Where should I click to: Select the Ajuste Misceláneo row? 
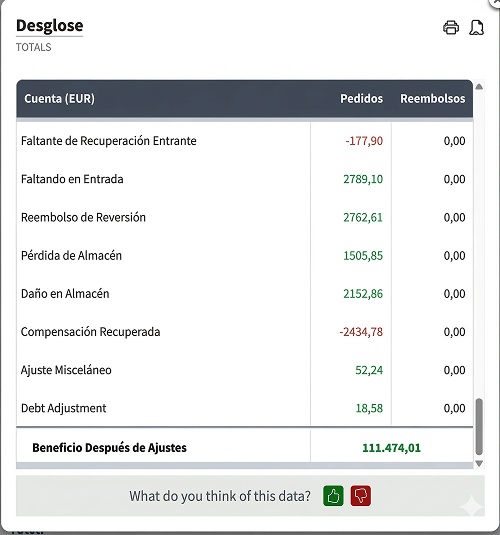click(244, 370)
